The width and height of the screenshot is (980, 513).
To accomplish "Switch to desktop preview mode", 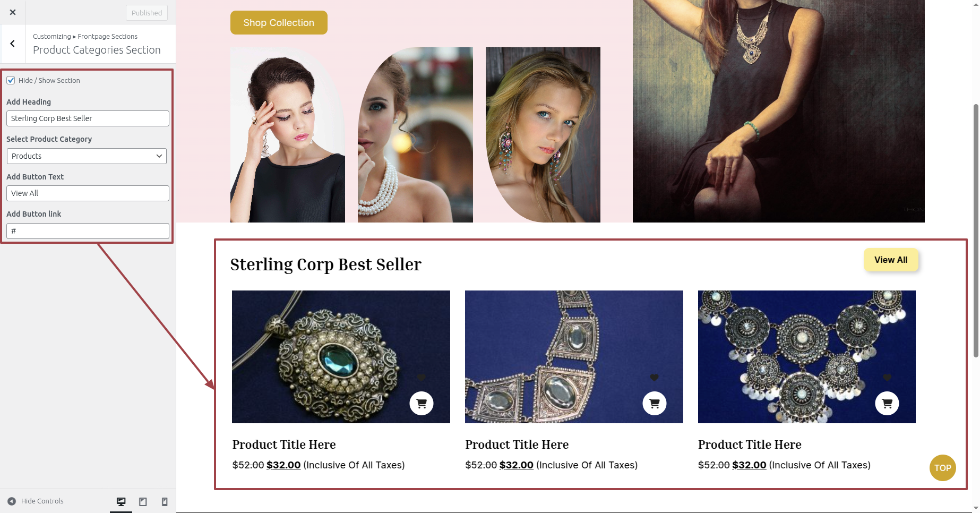I will pos(121,501).
